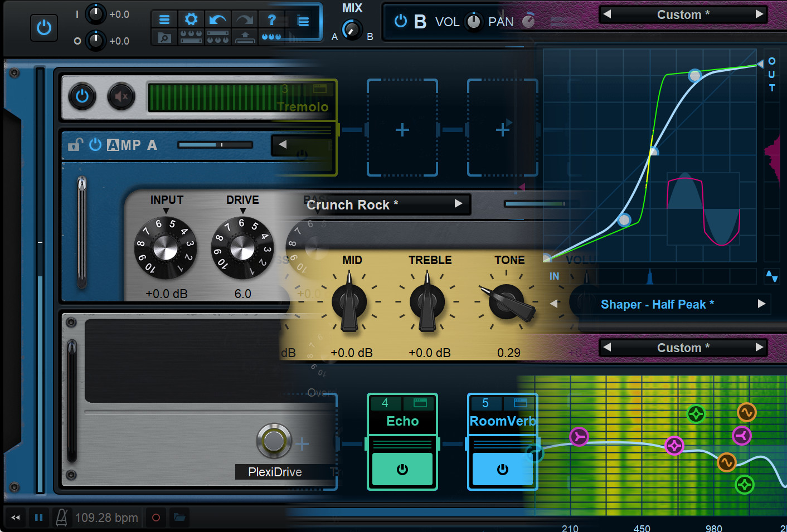
Task: Select previous preset in top Custom selector
Action: [608, 14]
